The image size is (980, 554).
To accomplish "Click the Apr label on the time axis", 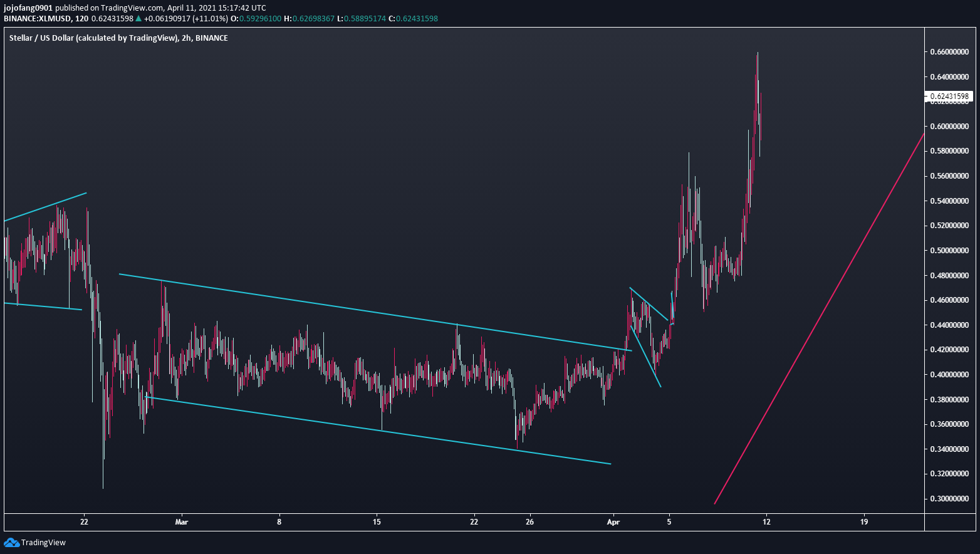I will pos(613,521).
